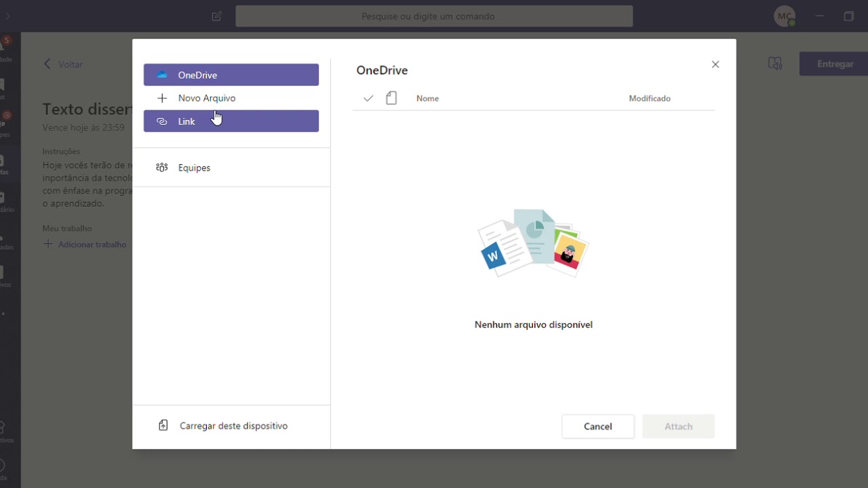Click Adicionar trabalho link
The height and width of the screenshot is (488, 868).
click(x=92, y=244)
